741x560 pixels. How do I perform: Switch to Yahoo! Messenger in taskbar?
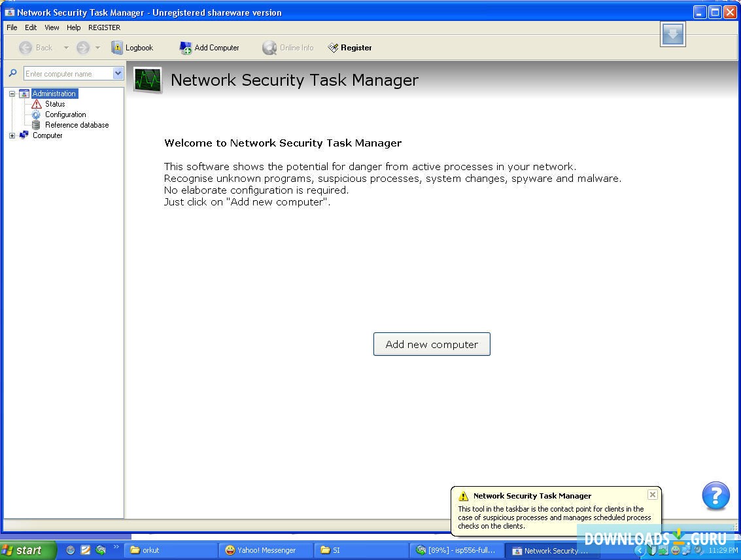266,550
